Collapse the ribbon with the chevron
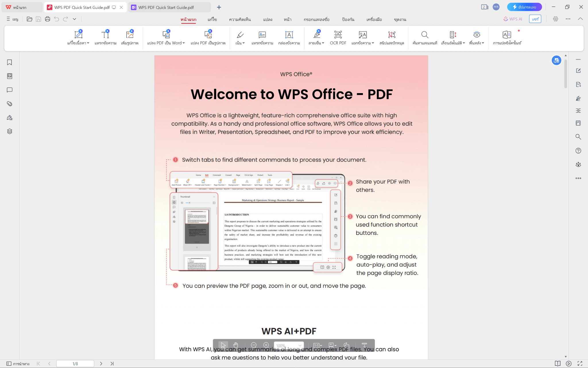 (x=580, y=19)
